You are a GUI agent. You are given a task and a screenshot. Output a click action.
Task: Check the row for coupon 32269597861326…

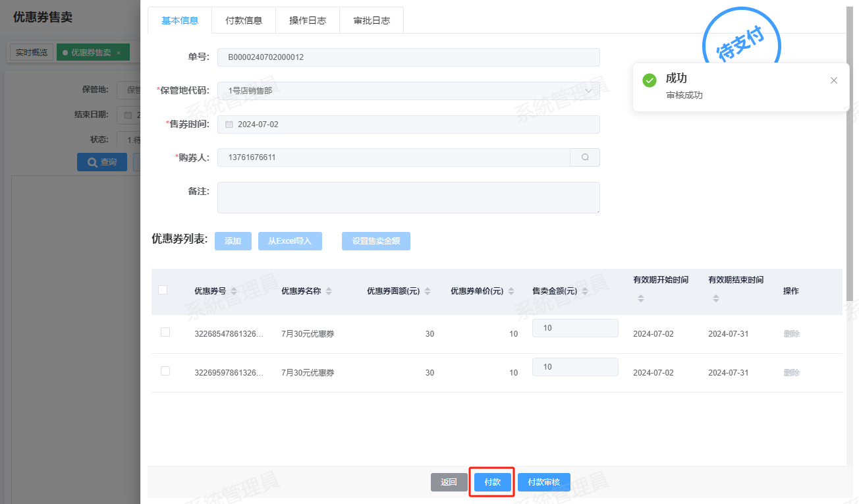coord(165,371)
